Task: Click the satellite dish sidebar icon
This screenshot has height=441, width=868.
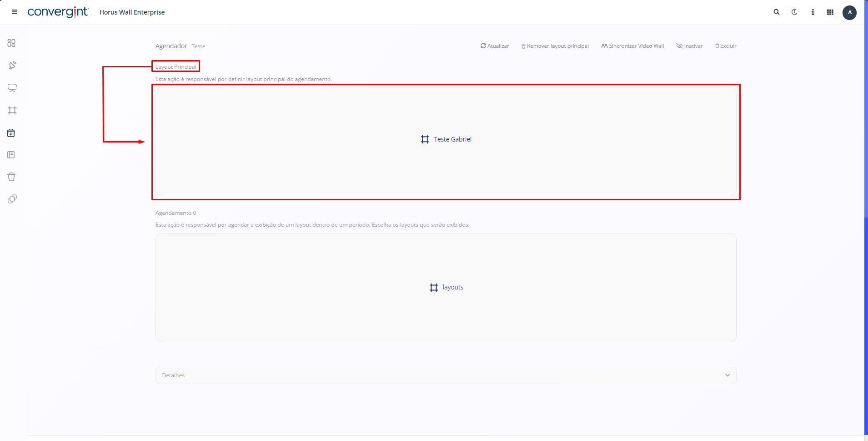Action: point(12,66)
